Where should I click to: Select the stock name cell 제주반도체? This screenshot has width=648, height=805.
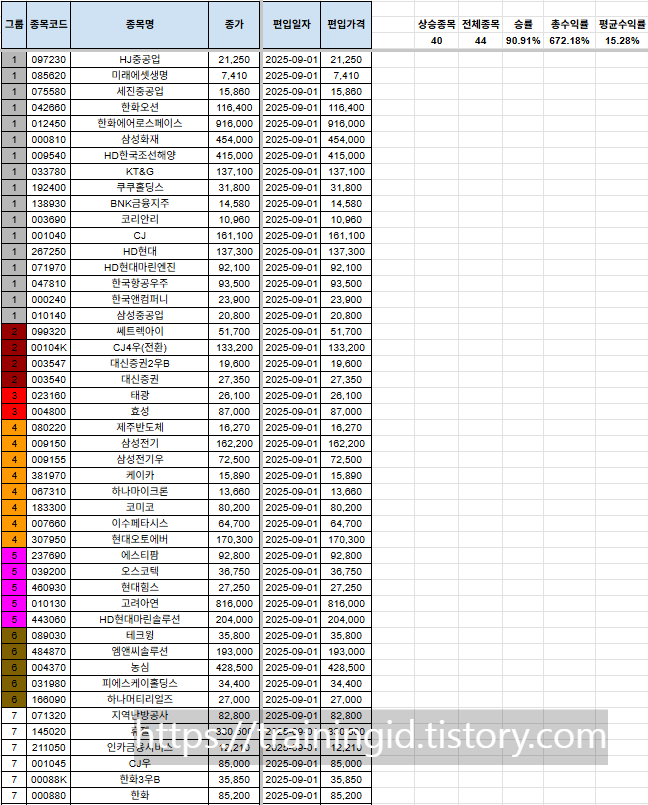point(140,427)
